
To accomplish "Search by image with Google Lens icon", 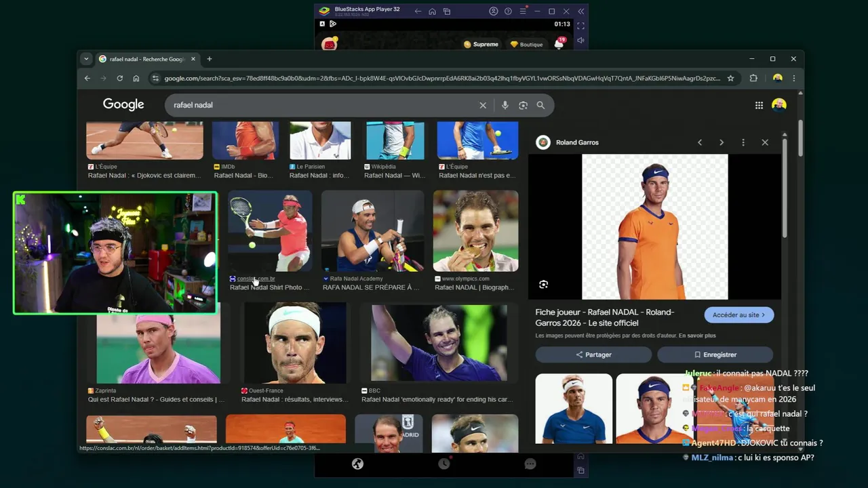I will pos(523,105).
